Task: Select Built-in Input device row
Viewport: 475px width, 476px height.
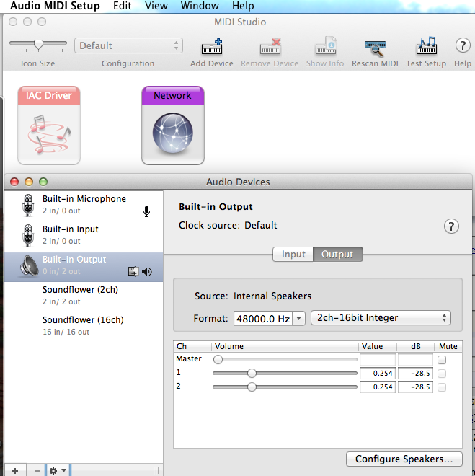Action: 84,236
